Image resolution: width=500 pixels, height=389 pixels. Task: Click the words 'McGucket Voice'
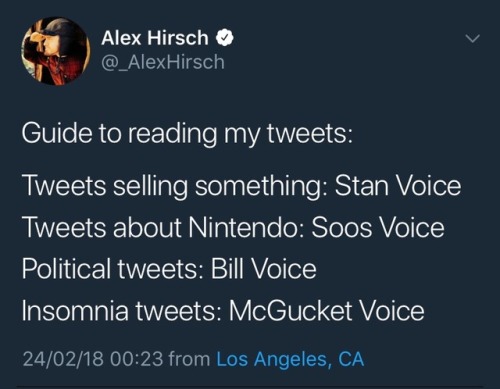326,310
